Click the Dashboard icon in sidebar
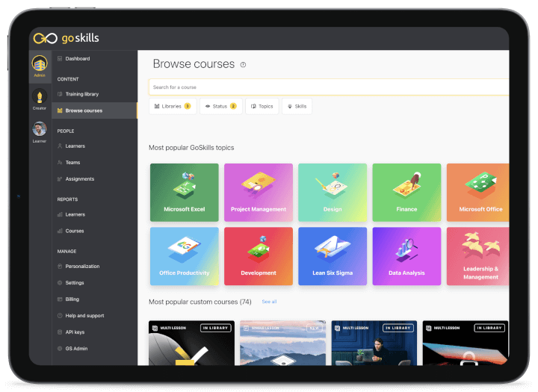The width and height of the screenshot is (538, 392). 60,59
